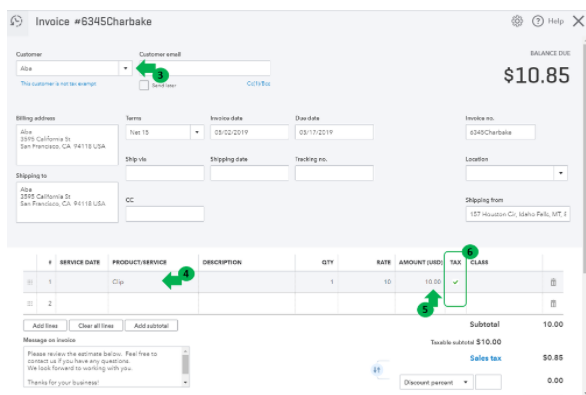Click the swap discount and tax order icon
Viewport: 586px width, 395px height.
(x=377, y=370)
